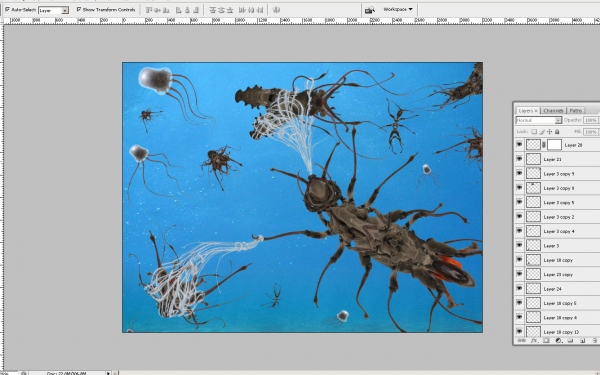Toggle visibility of Layer 3 copy 5
This screenshot has height=375, width=600.
519,202
